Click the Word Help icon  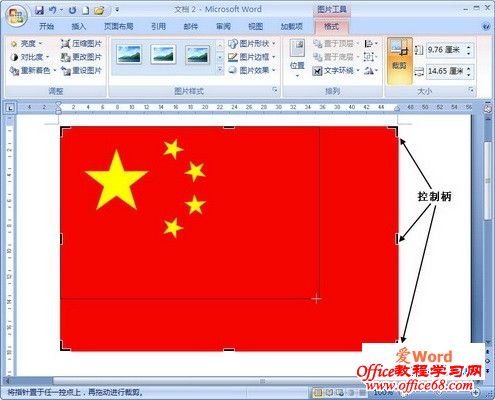[x=486, y=27]
